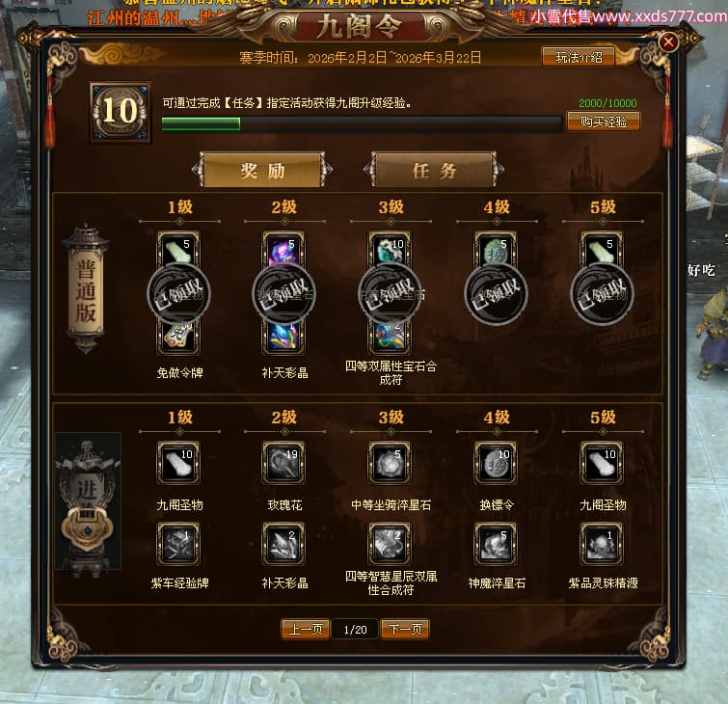Click the 补天彩晶 icon in advanced level 2
Image resolution: width=728 pixels, height=704 pixels.
tap(284, 544)
